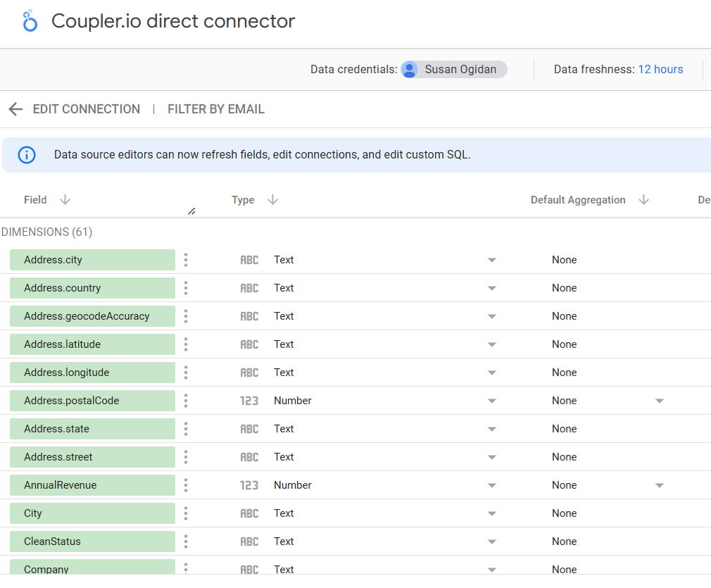Click the info icon in the banner
The height and width of the screenshot is (588, 711).
27,155
